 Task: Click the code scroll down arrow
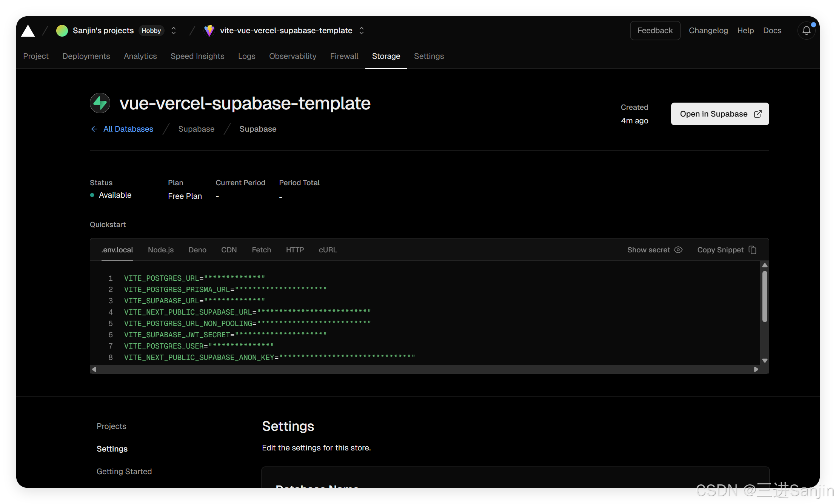pos(765,361)
